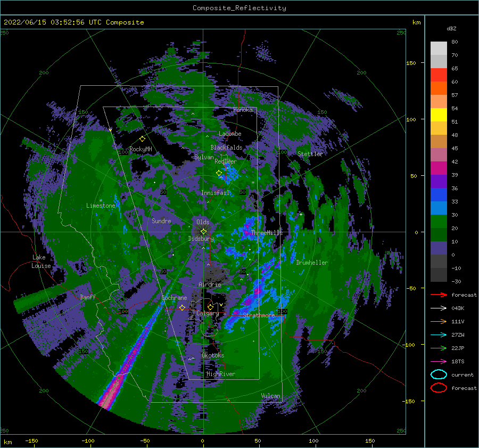Click the Limestone label
Image resolution: width=479 pixels, height=448 pixels.
coord(101,206)
